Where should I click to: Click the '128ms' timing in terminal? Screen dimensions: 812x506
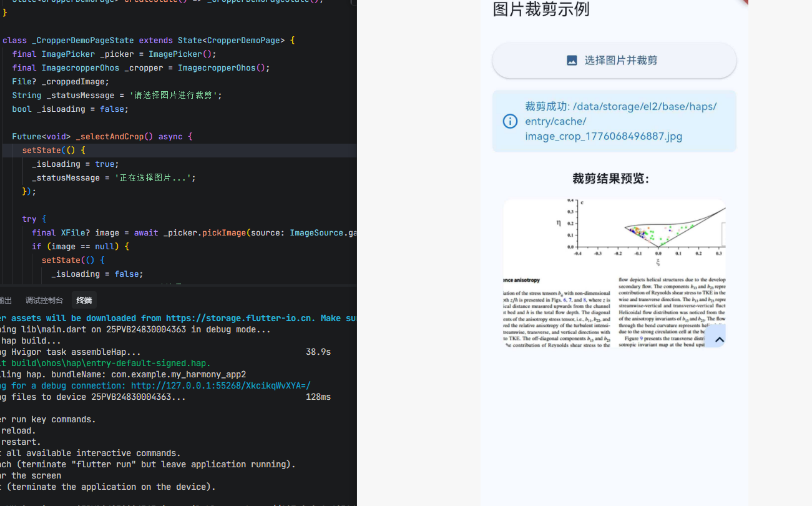coord(318,397)
